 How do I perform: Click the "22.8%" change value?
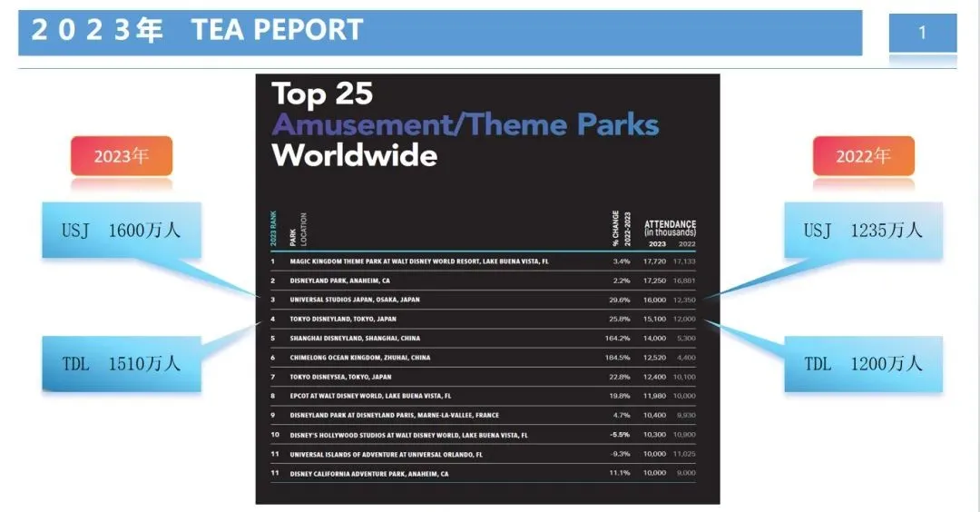click(x=620, y=377)
